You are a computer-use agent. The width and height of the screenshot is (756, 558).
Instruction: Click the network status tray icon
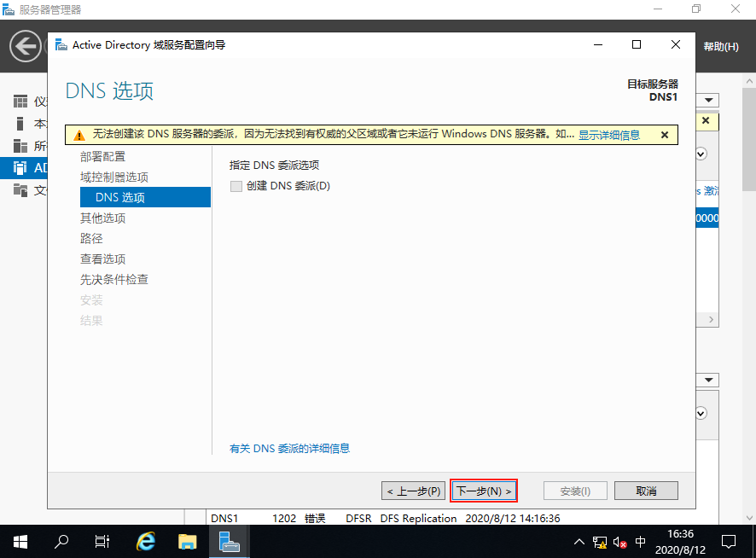[x=600, y=543]
